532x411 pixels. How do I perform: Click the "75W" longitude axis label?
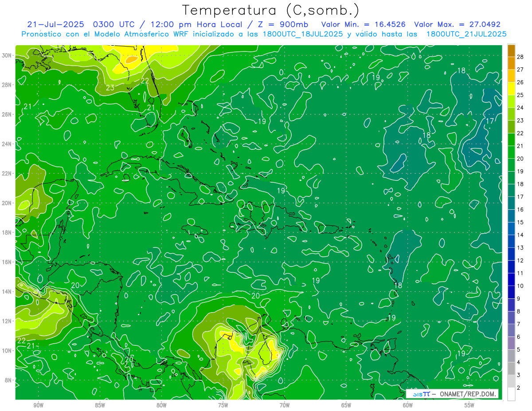click(x=223, y=405)
